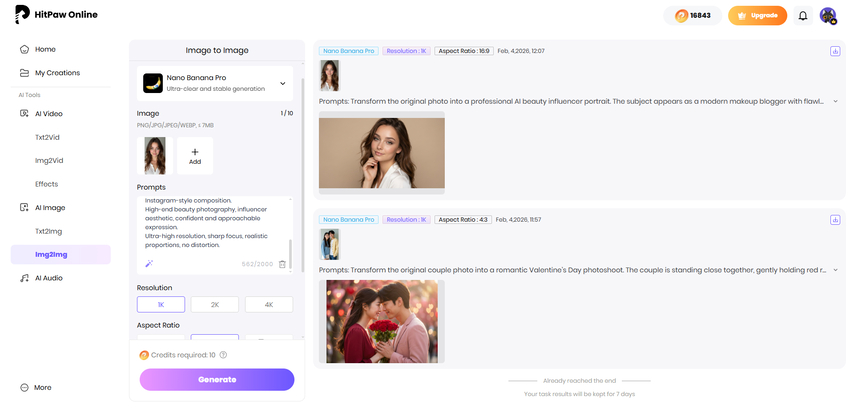This screenshot has height=409, width=854.
Task: Click the Nano Banana Pro tag on second result
Action: click(349, 220)
